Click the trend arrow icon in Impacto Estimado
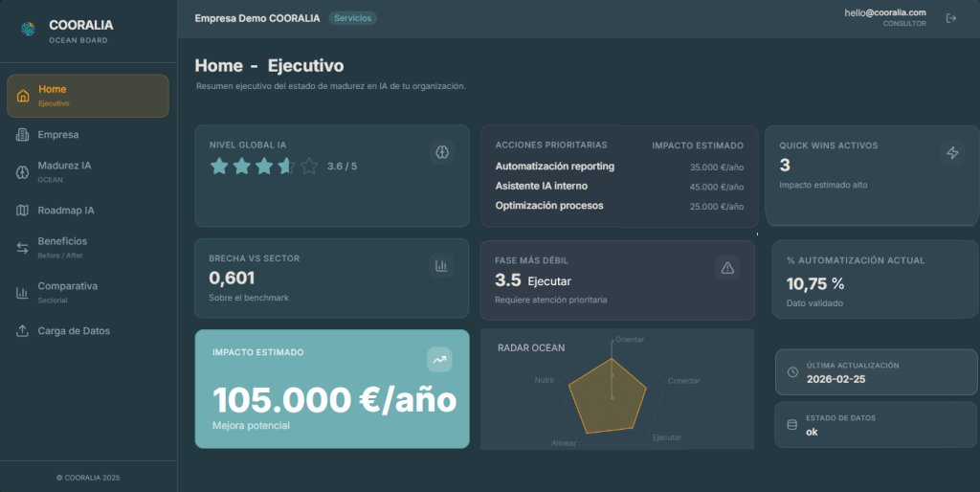 (439, 360)
